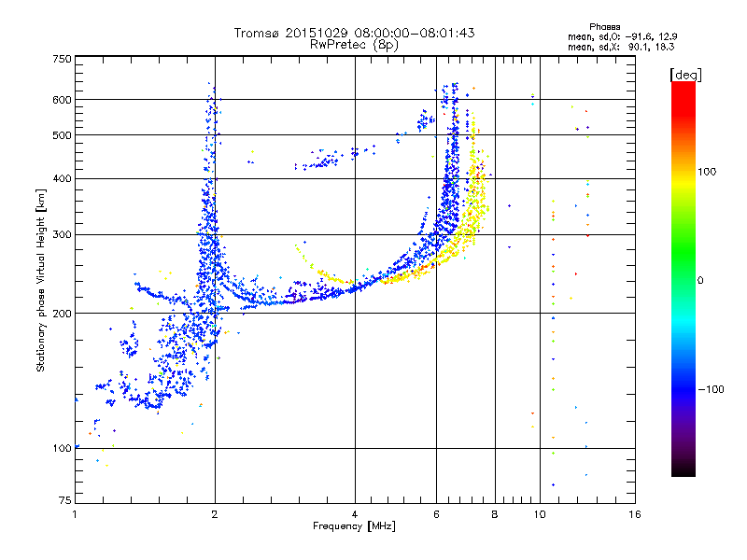
Task: Click the 'Stationary phase Virtual Height [km]' axis title
Action: point(41,280)
